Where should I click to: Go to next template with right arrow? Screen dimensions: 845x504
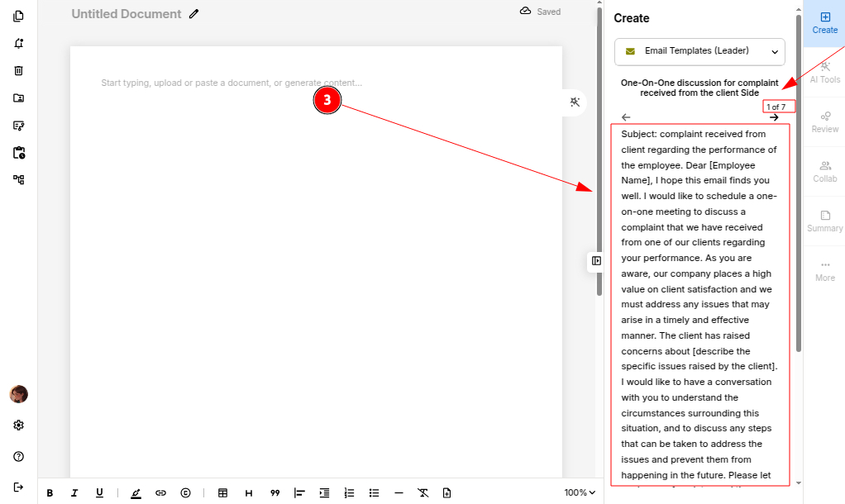point(774,117)
